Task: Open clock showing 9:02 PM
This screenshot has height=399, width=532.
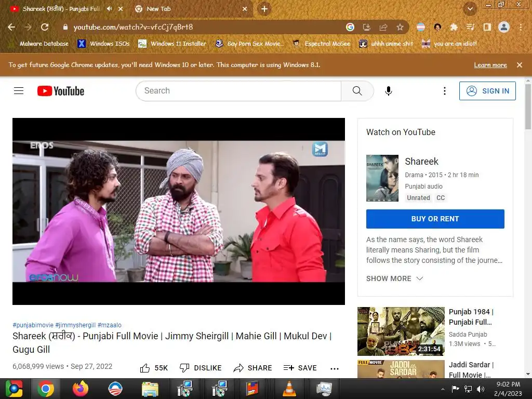Action: tap(508, 389)
